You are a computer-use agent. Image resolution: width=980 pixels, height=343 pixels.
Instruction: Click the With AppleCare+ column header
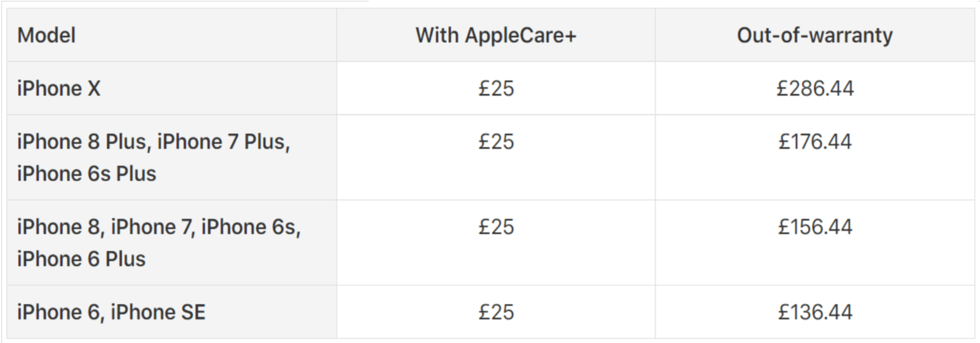point(496,35)
